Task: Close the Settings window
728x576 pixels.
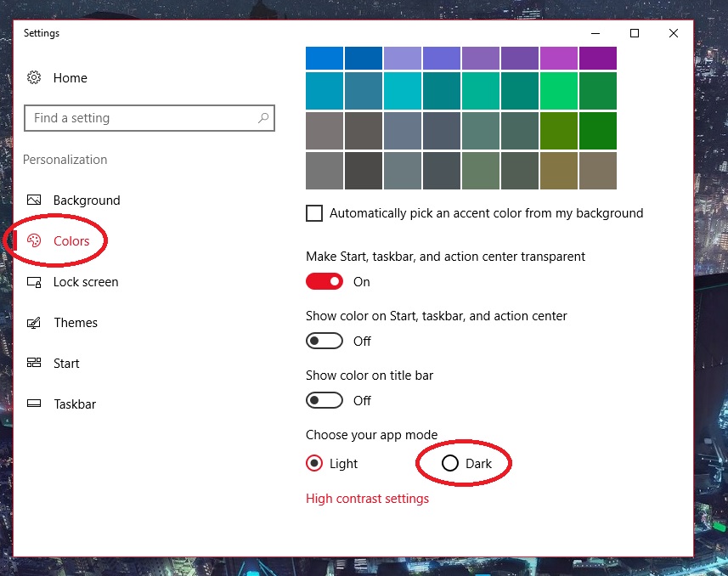Action: coord(674,33)
